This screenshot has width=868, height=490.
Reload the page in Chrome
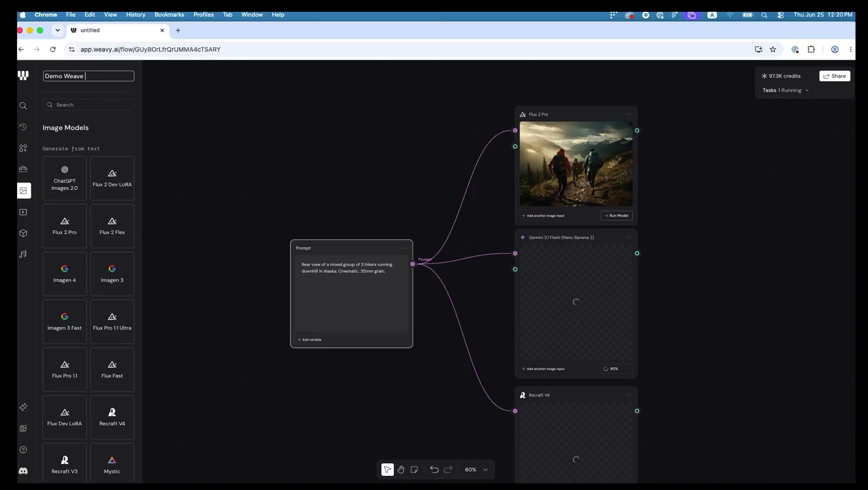[53, 50]
